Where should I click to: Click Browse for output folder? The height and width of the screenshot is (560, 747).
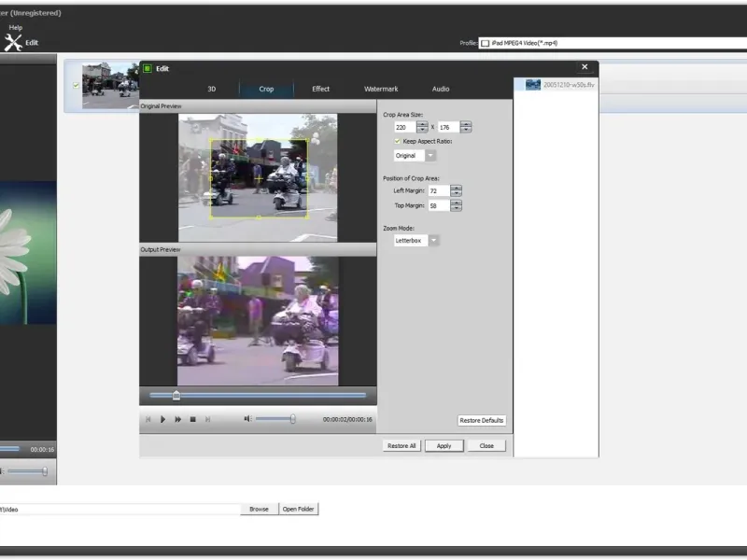pos(260,510)
